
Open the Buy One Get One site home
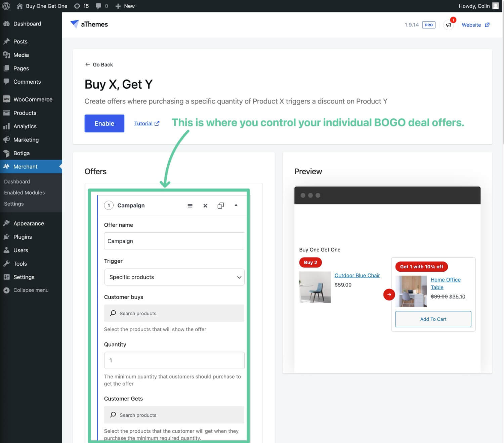[x=42, y=6]
